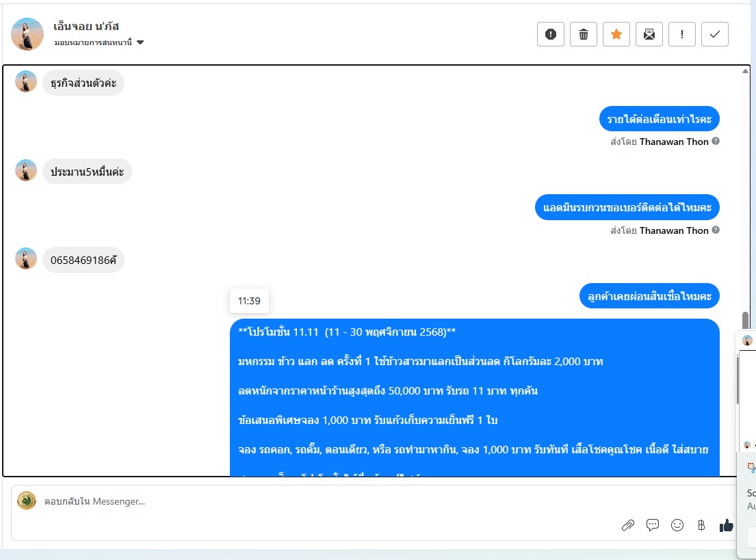Image resolution: width=756 pixels, height=560 pixels.
Task: Open the emoji picker smiley icon
Action: point(677,525)
